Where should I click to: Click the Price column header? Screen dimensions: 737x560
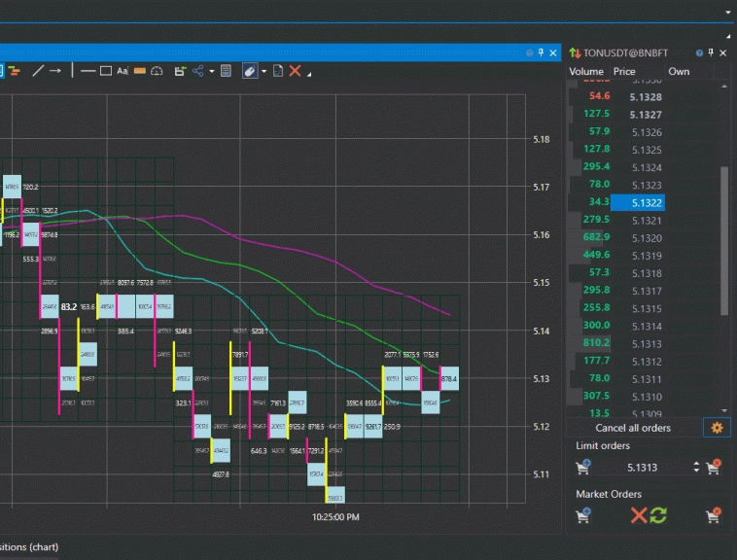click(624, 71)
